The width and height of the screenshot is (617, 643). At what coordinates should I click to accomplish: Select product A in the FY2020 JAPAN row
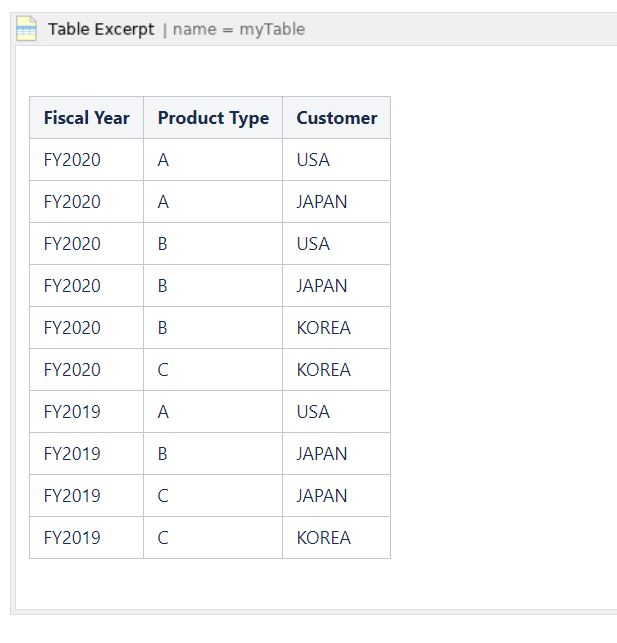(163, 202)
